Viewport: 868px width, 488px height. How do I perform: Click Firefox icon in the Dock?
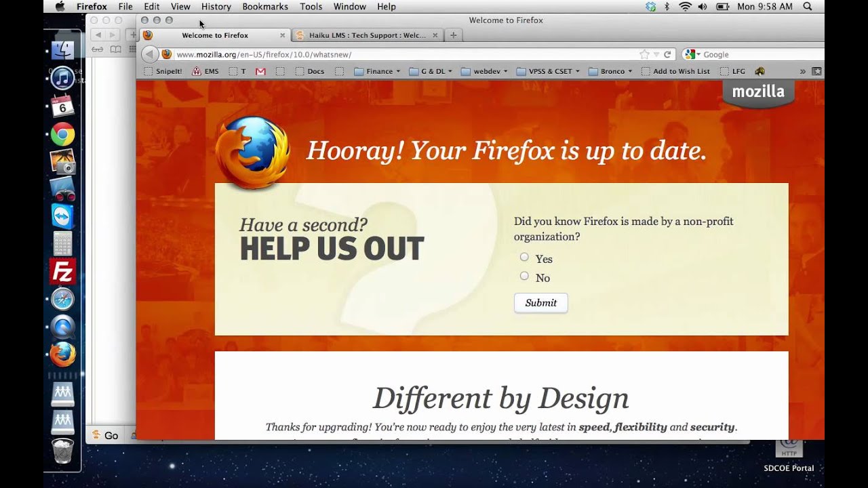click(62, 354)
